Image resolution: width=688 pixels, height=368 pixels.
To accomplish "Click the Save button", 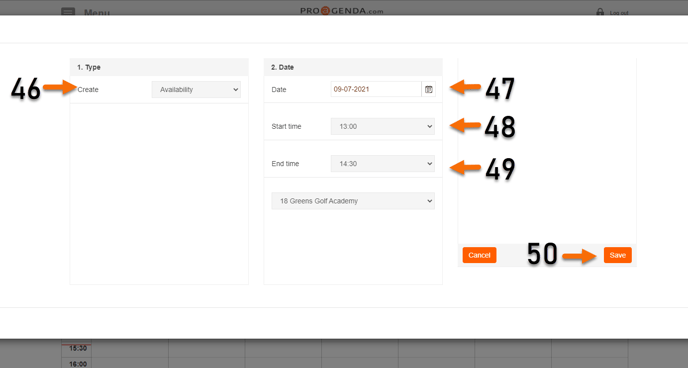I will (x=617, y=255).
